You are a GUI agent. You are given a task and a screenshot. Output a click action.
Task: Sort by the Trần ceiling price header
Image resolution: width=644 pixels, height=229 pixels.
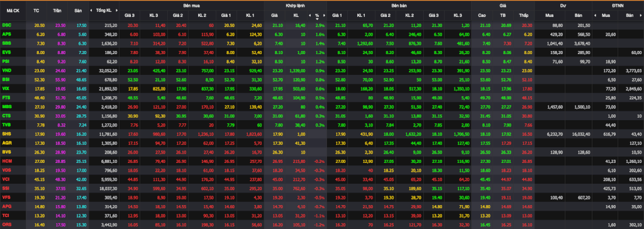coord(57,10)
